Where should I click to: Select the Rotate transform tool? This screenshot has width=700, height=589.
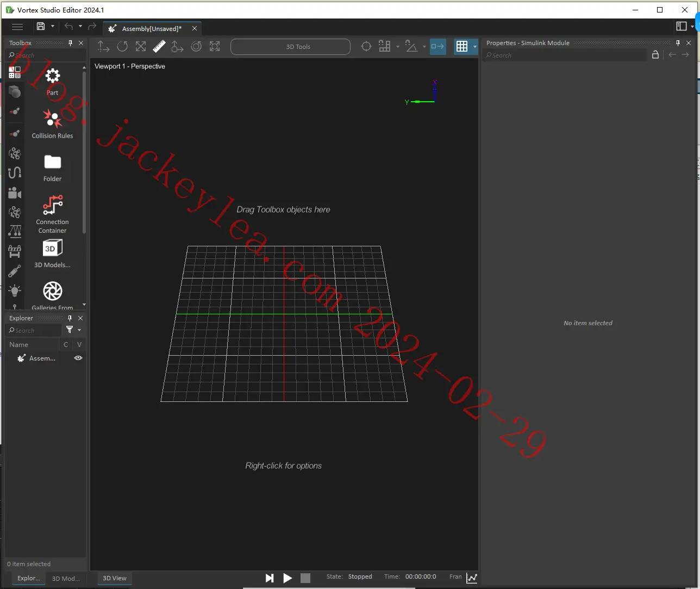pyautogui.click(x=122, y=47)
